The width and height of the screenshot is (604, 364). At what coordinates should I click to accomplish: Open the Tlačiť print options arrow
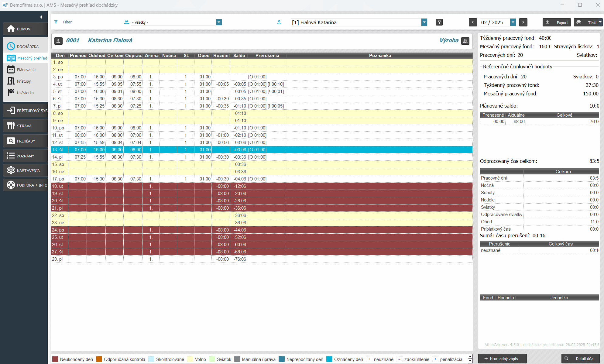(600, 22)
